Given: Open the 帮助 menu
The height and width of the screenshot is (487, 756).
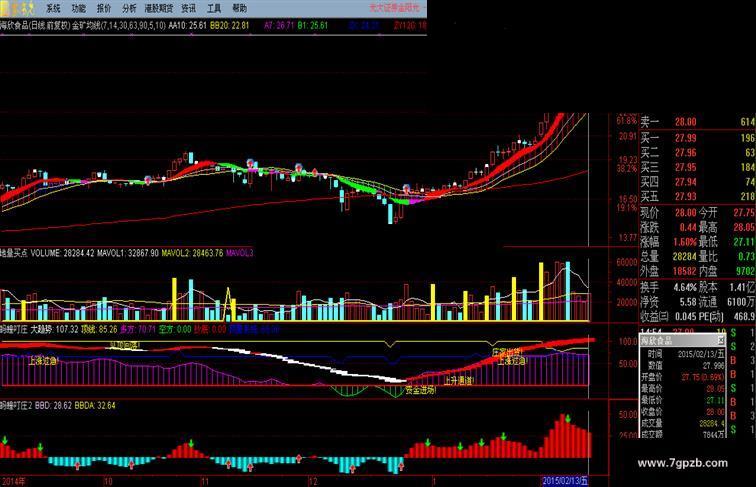Looking at the screenshot, I should (x=239, y=8).
